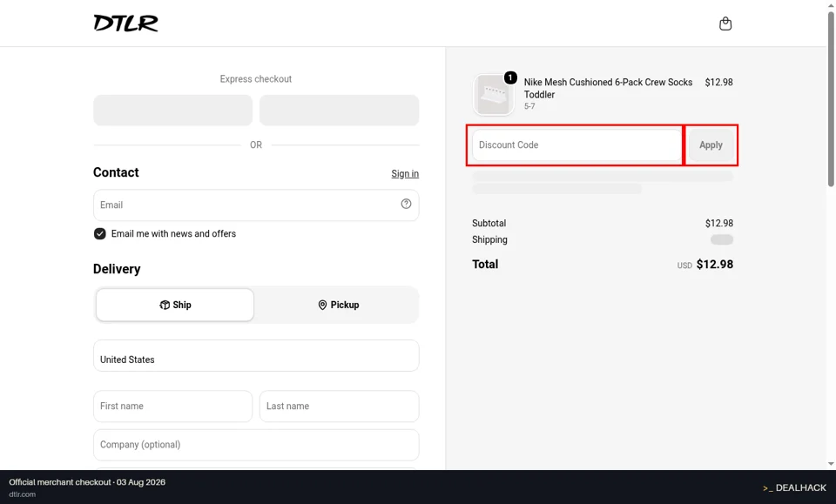
Task: Click the Sign in link
Action: click(405, 174)
